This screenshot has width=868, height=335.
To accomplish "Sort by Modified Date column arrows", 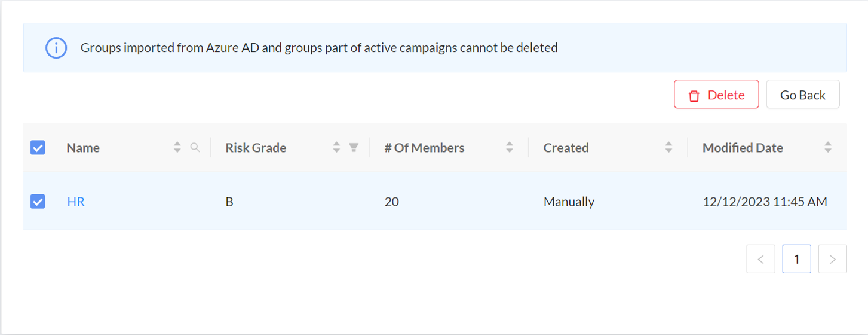I will coord(827,147).
